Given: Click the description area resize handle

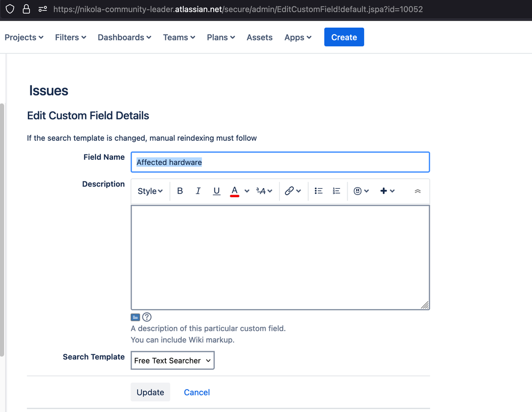Looking at the screenshot, I should point(425,305).
